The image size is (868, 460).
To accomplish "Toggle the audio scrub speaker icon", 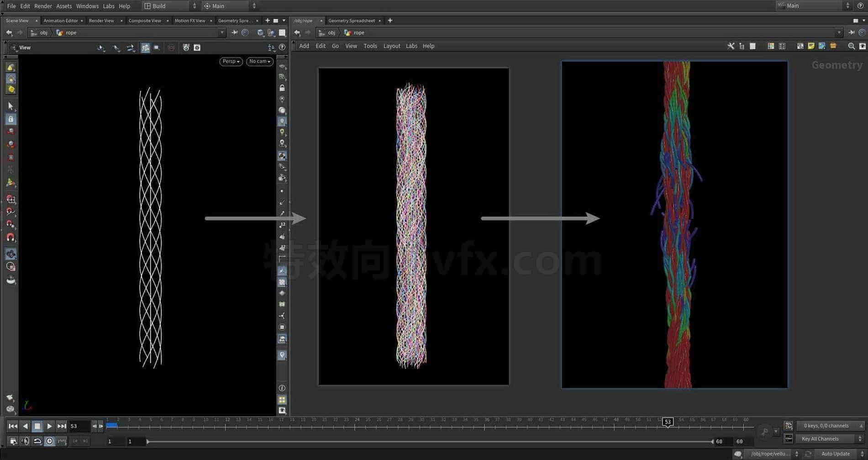I will click(25, 441).
